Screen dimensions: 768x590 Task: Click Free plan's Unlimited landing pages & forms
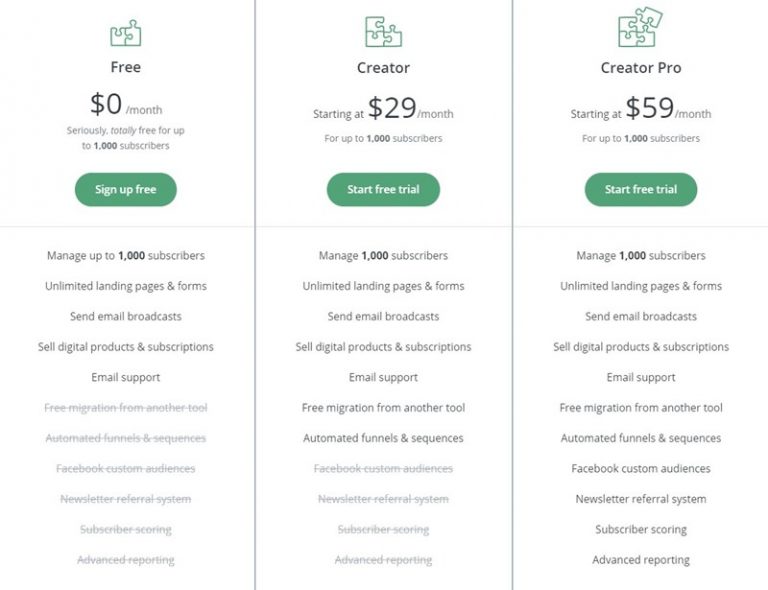point(125,286)
